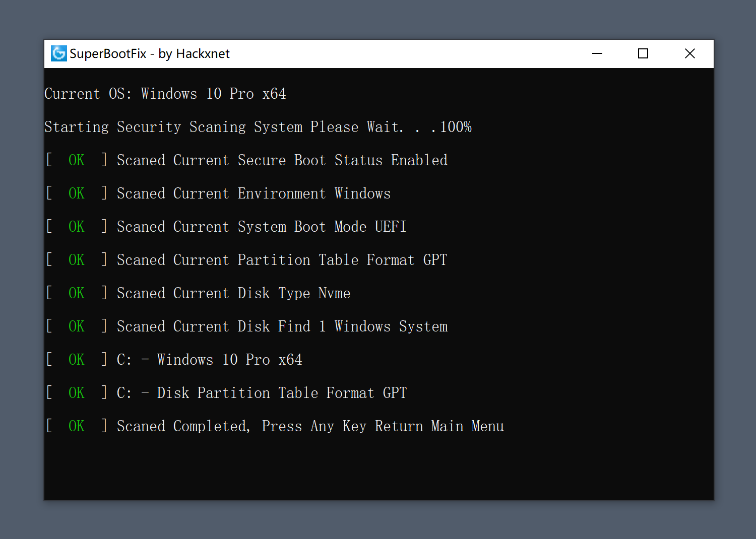
Task: Select the Disk Type Nvme line
Action: click(x=233, y=293)
